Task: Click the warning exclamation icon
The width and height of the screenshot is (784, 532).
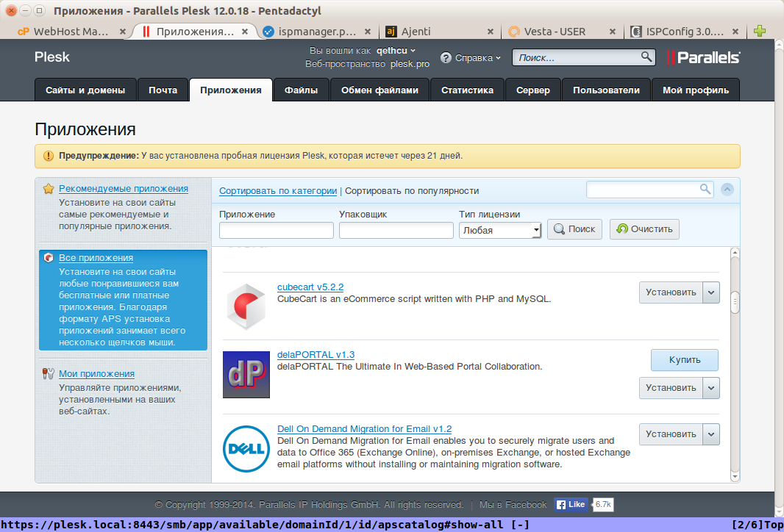Action: click(48, 156)
